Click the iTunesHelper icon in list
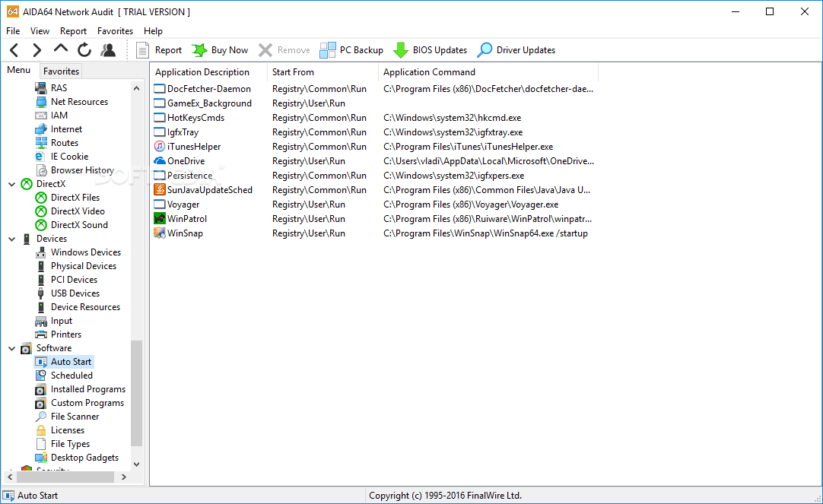The height and width of the screenshot is (504, 823). coord(160,146)
